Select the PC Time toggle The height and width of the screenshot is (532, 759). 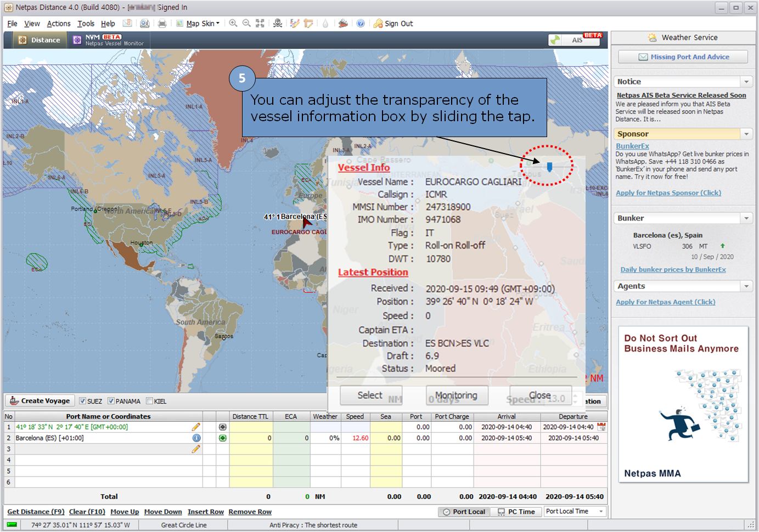tap(516, 512)
